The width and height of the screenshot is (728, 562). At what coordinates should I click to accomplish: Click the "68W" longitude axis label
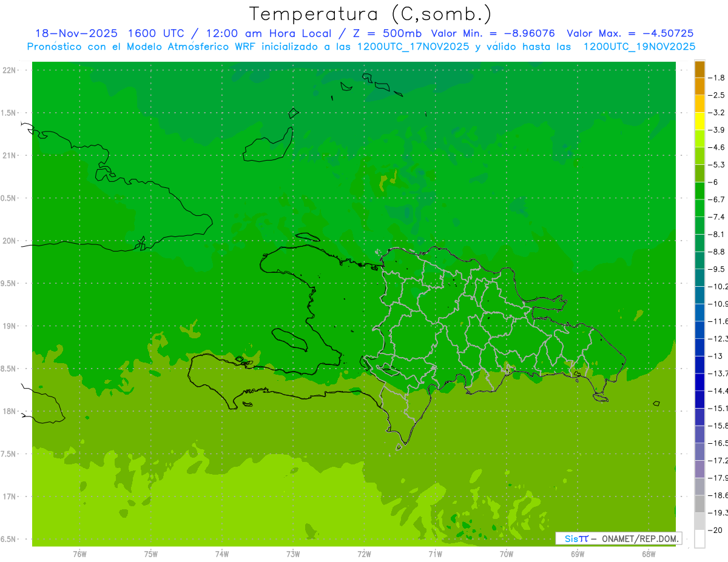pyautogui.click(x=649, y=554)
